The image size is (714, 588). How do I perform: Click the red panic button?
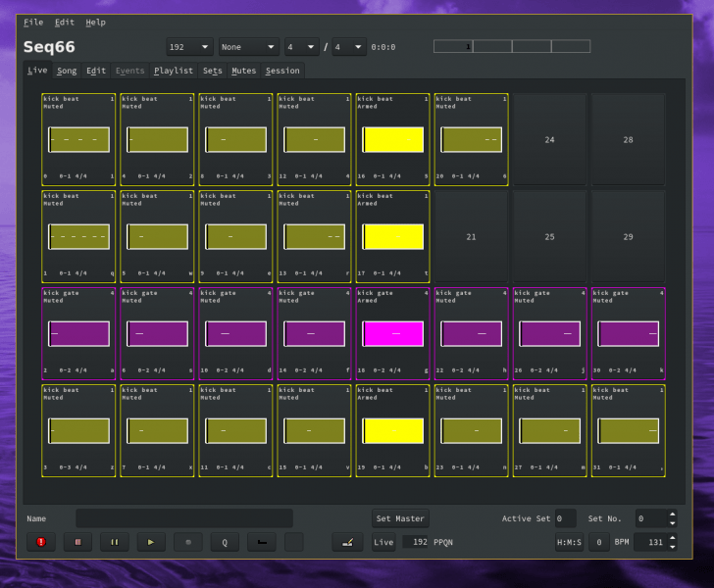click(x=41, y=542)
